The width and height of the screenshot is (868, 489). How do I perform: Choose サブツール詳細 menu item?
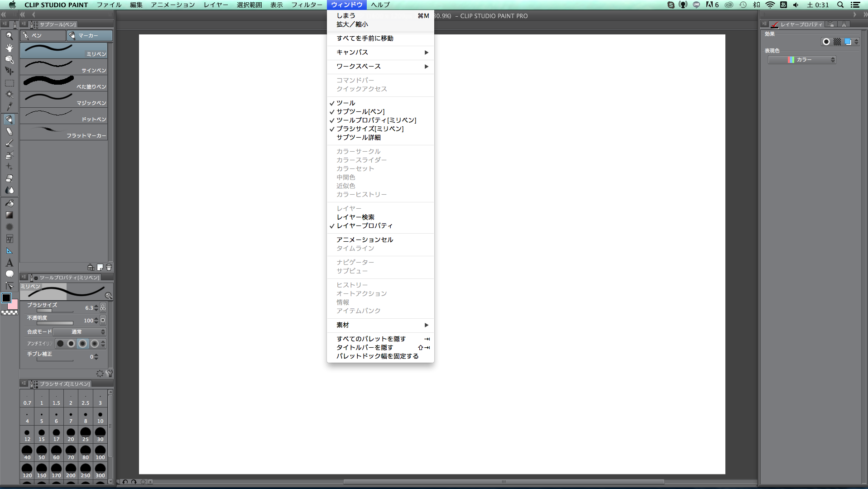380,137
